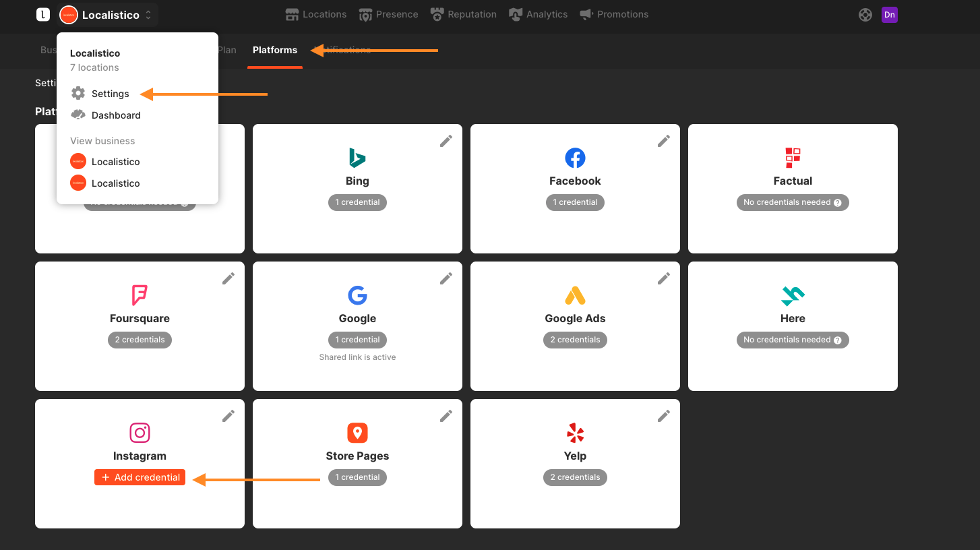Open the Localistico business switcher dropdown
Viewport: 980px width, 550px height.
click(108, 14)
